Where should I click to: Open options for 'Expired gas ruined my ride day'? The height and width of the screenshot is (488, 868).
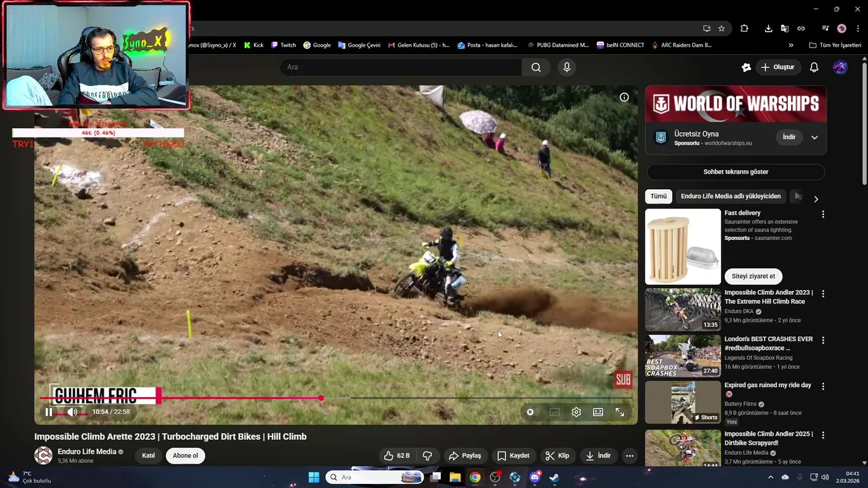[823, 386]
